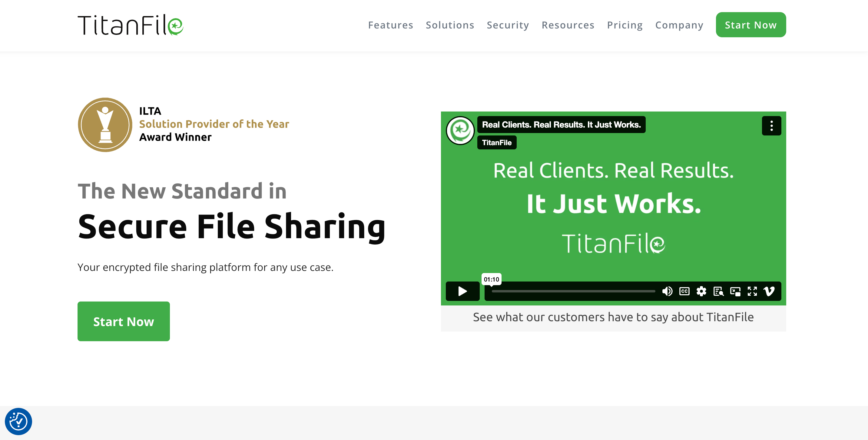Click the TitanFile header logo
This screenshot has width=868, height=440.
click(x=131, y=25)
